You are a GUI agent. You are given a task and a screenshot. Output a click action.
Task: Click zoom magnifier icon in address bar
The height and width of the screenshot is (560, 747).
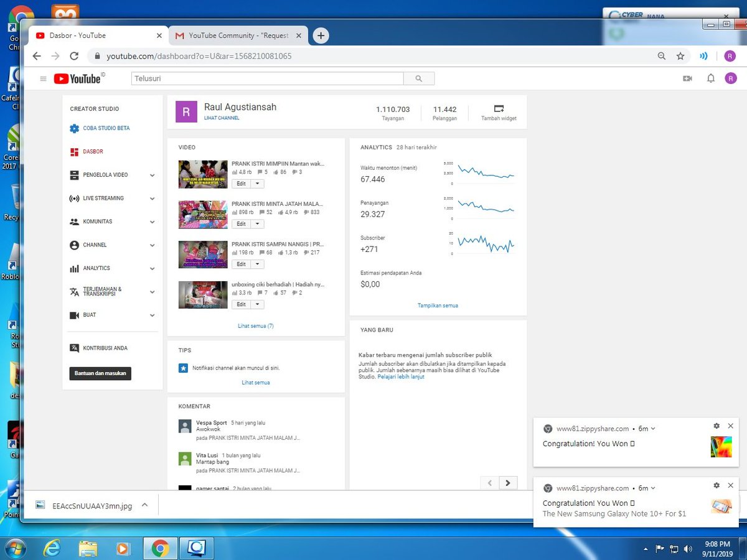click(x=662, y=56)
